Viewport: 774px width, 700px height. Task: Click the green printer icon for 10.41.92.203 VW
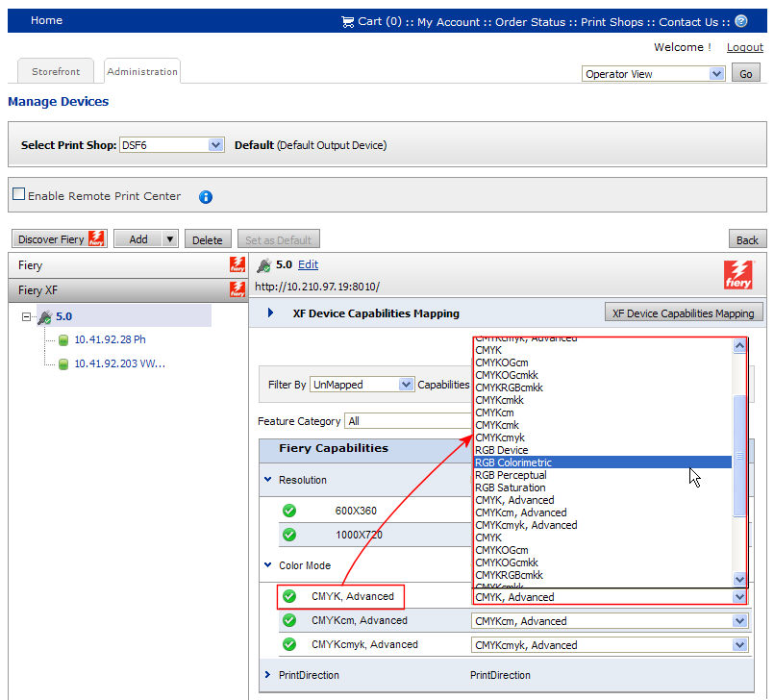[x=63, y=364]
